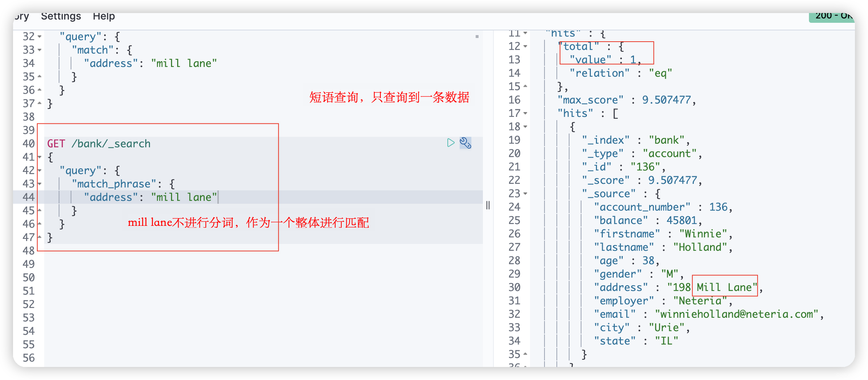This screenshot has height=380, width=868.
Task: Collapse response object at line 18
Action: tap(525, 127)
